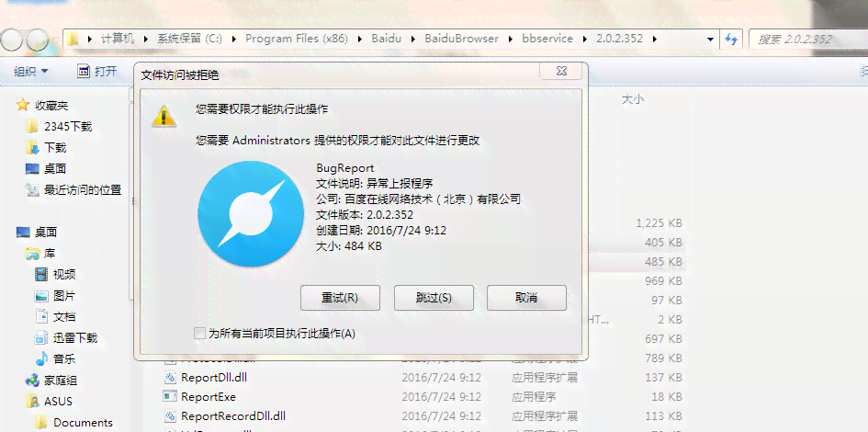The image size is (868, 432).
Task: Click the 2345下载 folder icon
Action: click(x=32, y=126)
